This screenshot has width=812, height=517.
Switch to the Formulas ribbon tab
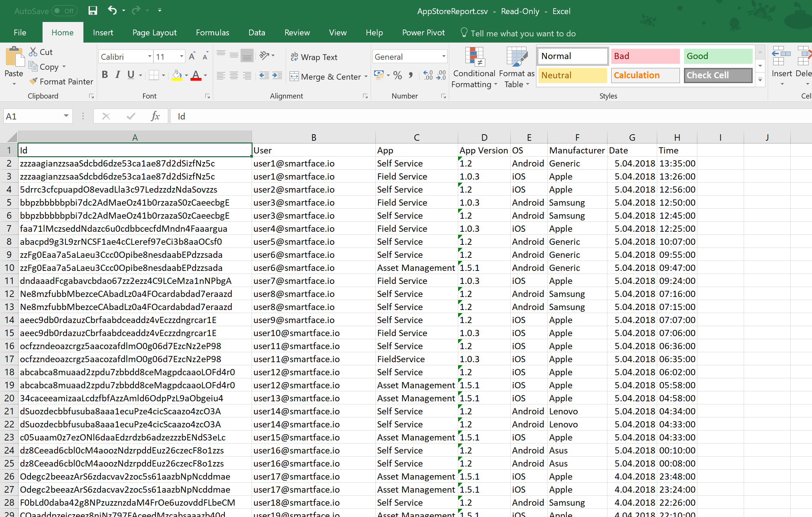[212, 33]
